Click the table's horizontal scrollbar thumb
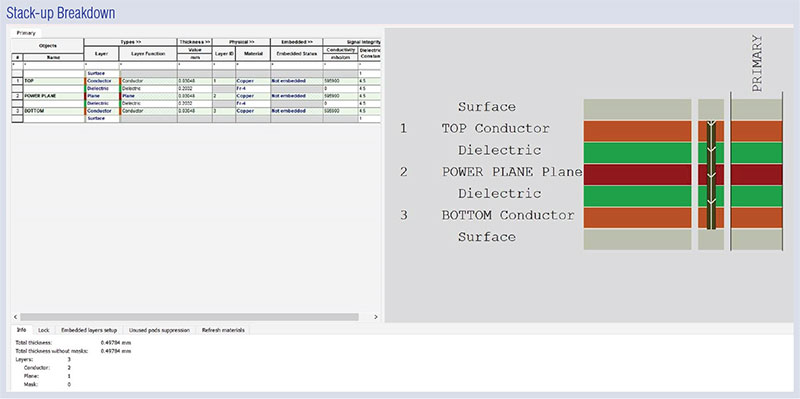This screenshot has width=800, height=399. (x=189, y=317)
